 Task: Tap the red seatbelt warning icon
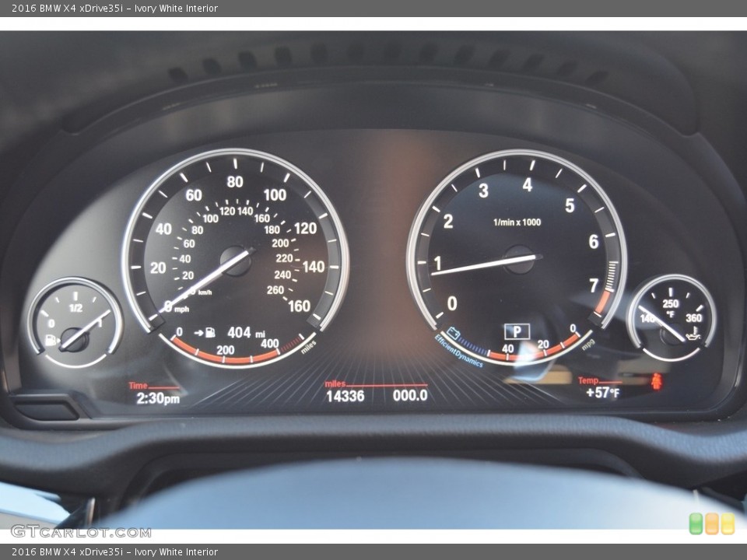pos(657,381)
